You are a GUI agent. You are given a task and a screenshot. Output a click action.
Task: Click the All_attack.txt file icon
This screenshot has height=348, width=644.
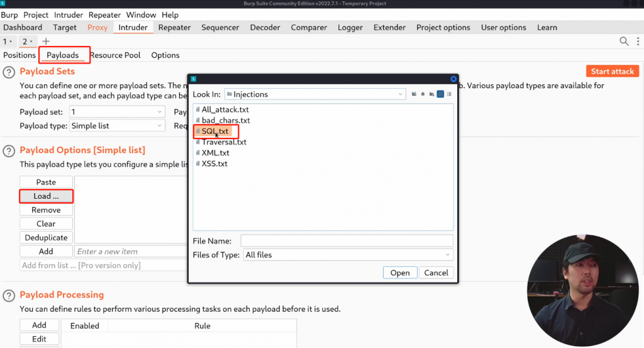198,109
